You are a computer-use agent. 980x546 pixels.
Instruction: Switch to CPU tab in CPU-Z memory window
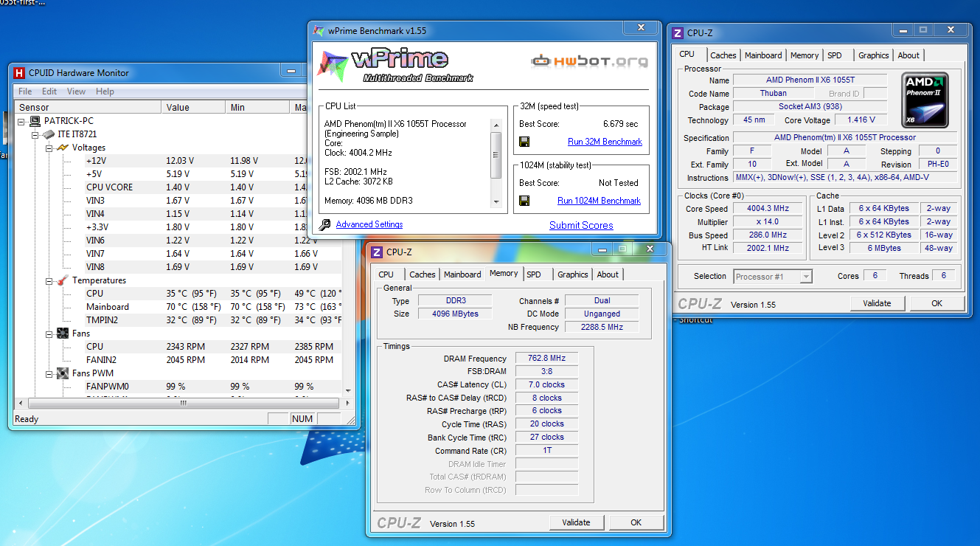(x=386, y=274)
